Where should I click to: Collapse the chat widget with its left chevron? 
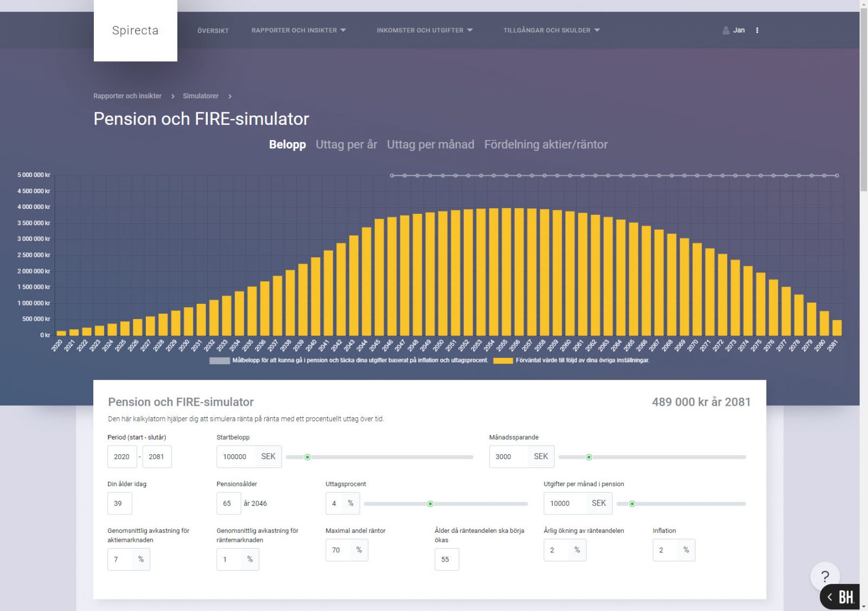tap(829, 597)
